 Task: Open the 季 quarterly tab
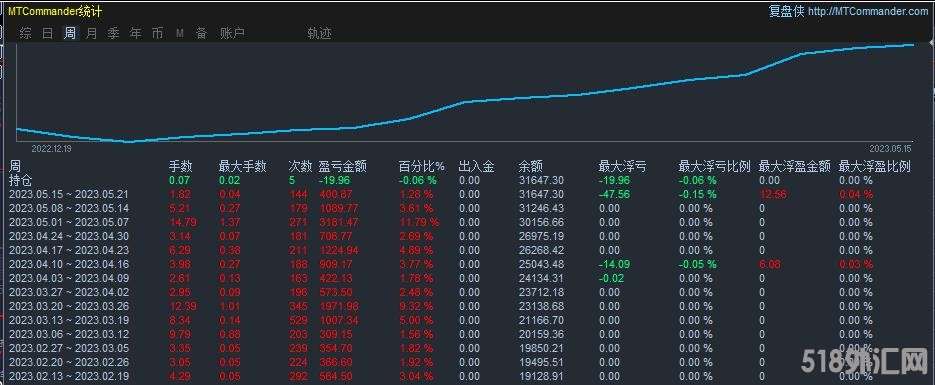click(x=113, y=33)
